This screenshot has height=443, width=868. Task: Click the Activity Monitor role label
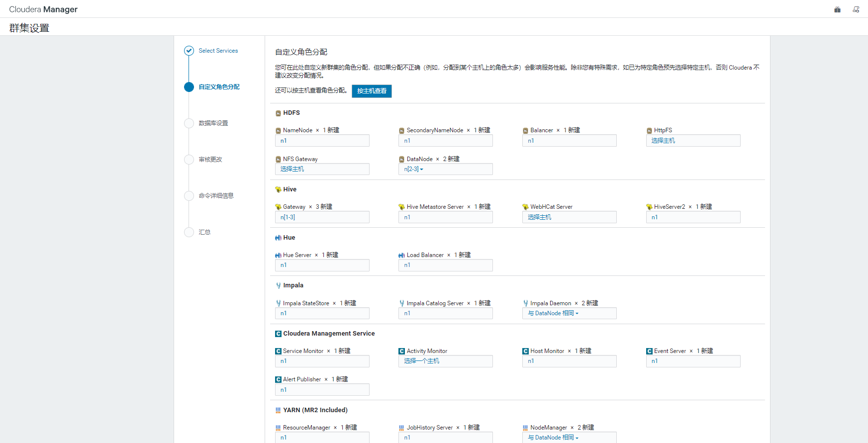[x=427, y=351]
